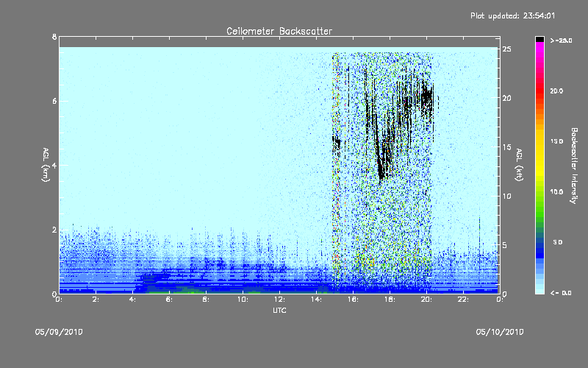Click the 8 km tick on left axis
The image size is (588, 368).
pos(54,37)
